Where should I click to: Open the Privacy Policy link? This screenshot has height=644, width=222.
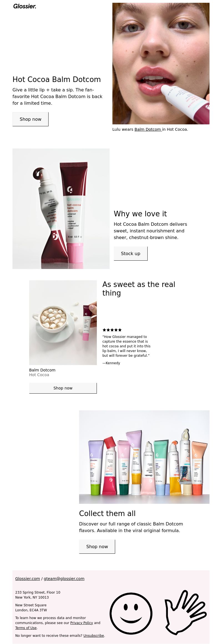tap(82, 623)
